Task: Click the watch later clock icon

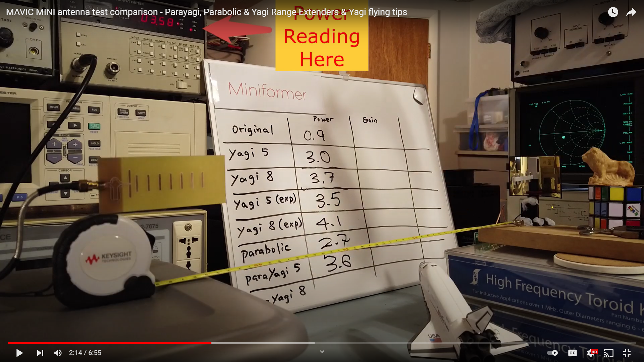Action: pos(614,12)
